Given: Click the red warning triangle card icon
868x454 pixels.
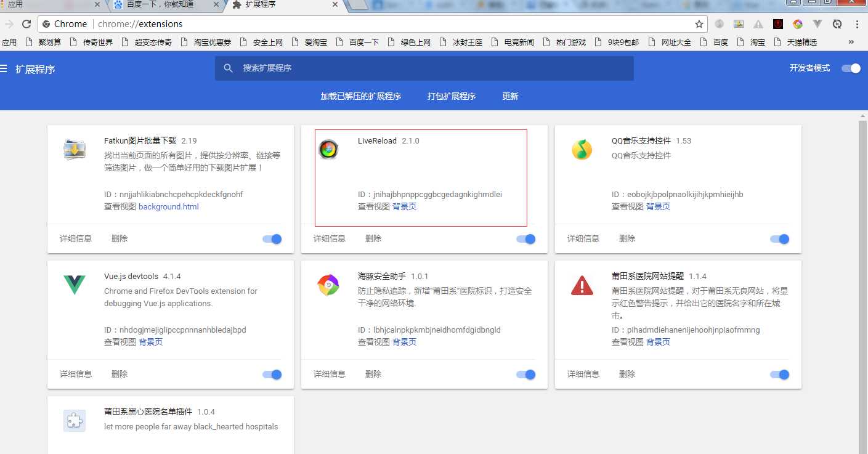Looking at the screenshot, I should pos(582,285).
